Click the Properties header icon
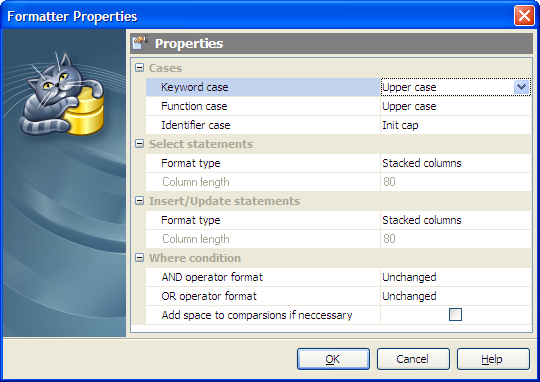Image resolution: width=540 pixels, height=382 pixels. tap(140, 43)
